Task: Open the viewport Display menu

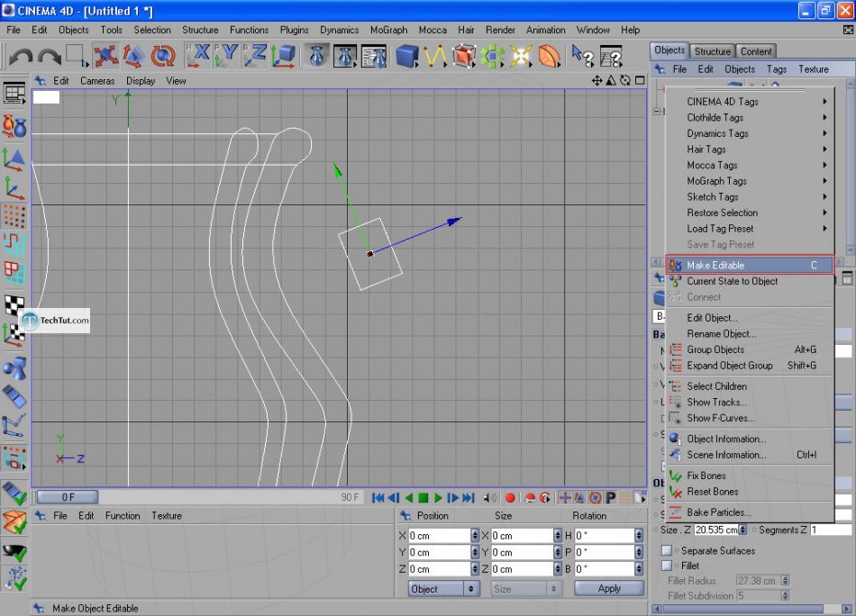Action: (141, 81)
